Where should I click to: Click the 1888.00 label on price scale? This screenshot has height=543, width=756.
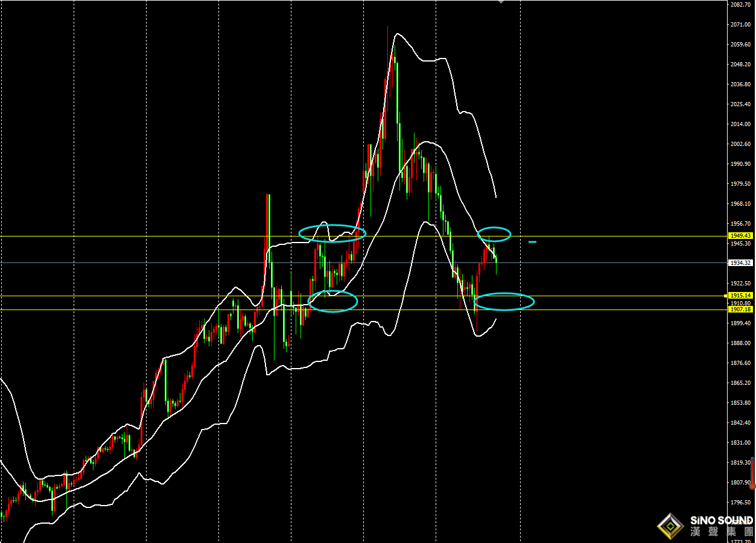[740, 343]
